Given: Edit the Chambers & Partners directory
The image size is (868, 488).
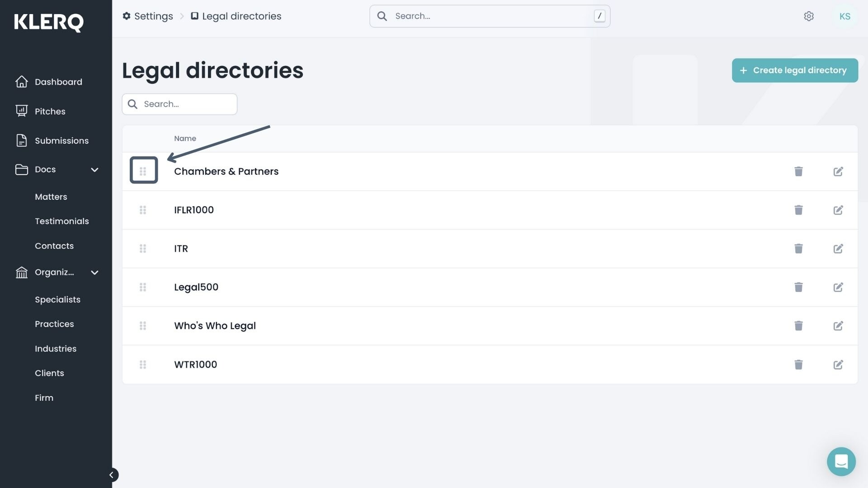Looking at the screenshot, I should (x=838, y=171).
